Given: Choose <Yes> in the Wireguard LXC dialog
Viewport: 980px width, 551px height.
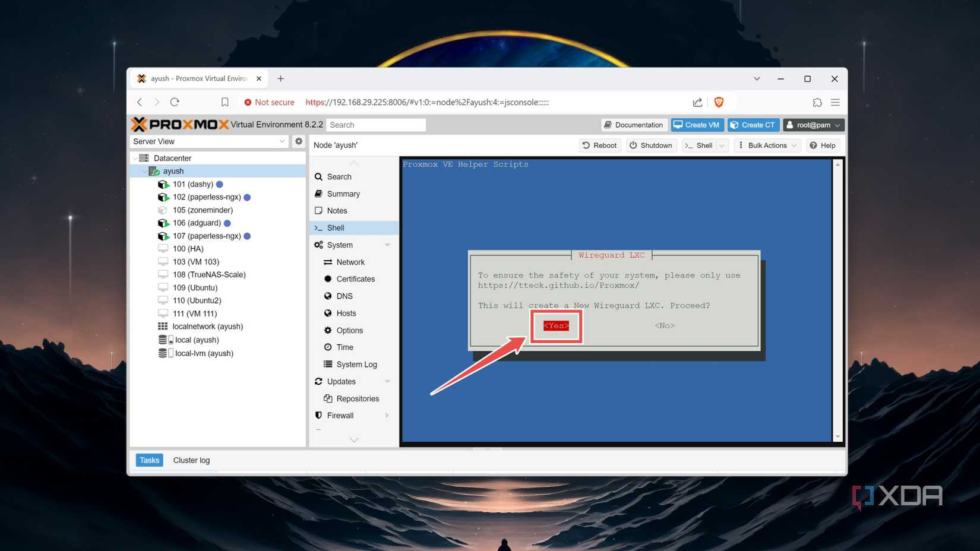Looking at the screenshot, I should 556,325.
